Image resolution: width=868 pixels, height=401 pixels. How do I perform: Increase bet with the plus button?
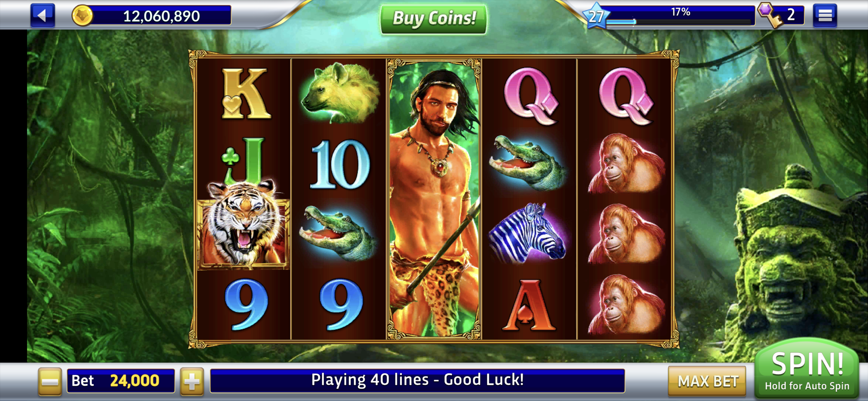tap(192, 381)
